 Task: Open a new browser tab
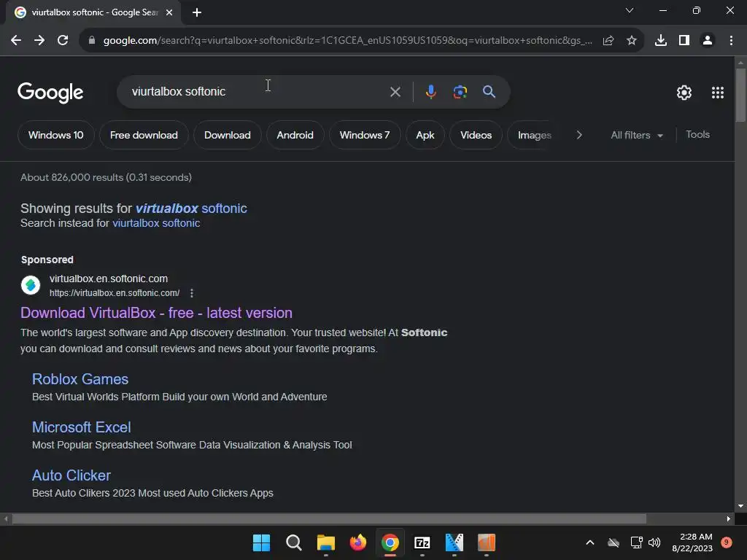click(197, 13)
